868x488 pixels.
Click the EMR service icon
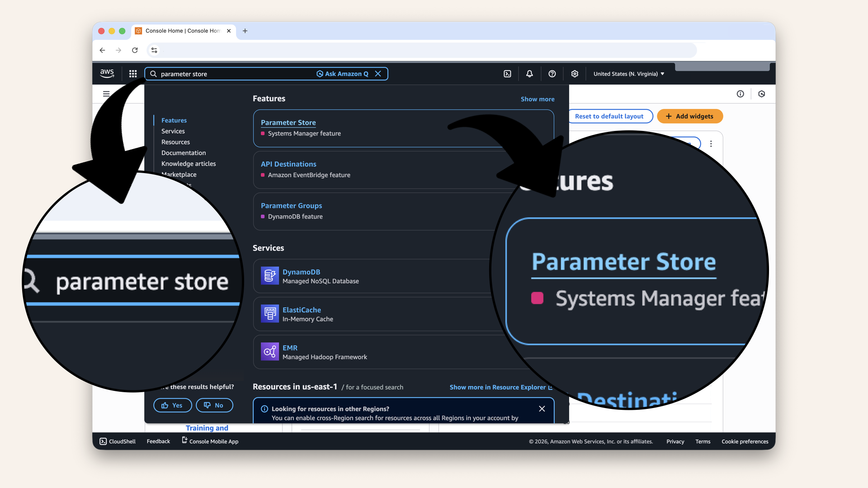[x=269, y=352]
